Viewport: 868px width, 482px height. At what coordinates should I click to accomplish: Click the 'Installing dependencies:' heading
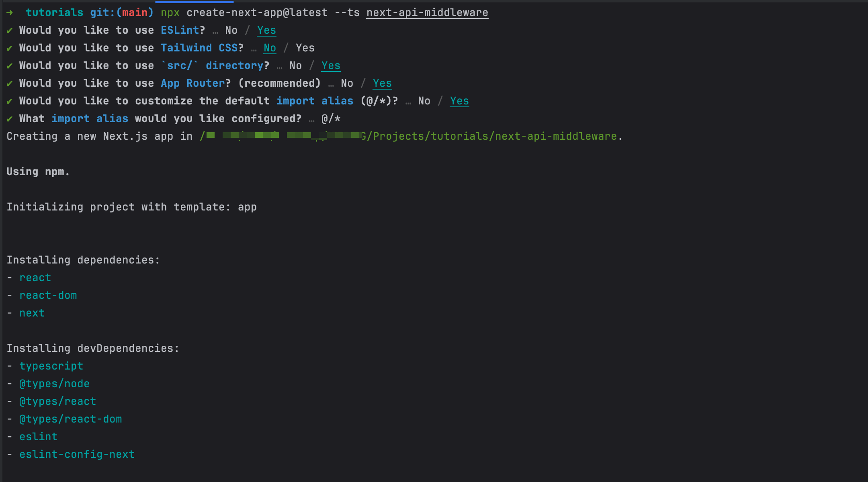pos(83,260)
